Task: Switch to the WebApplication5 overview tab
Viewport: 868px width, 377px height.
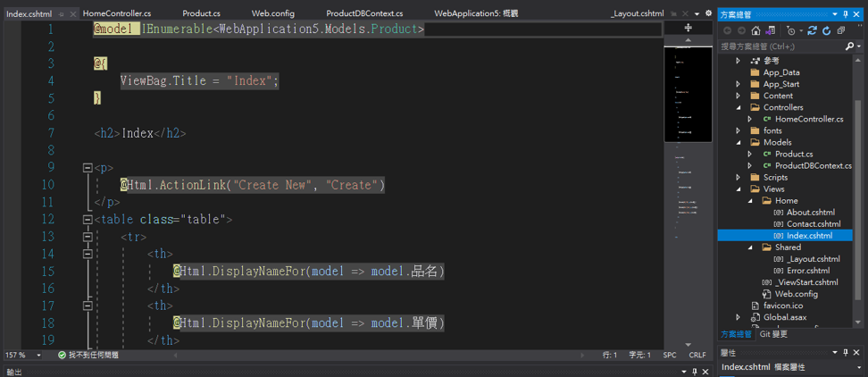Action: (x=476, y=13)
